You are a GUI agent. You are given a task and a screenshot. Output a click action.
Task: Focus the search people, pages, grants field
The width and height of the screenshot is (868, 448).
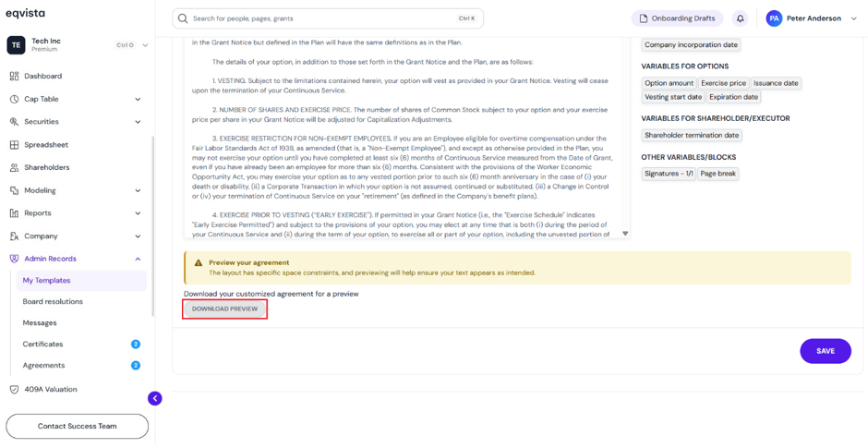pos(328,18)
